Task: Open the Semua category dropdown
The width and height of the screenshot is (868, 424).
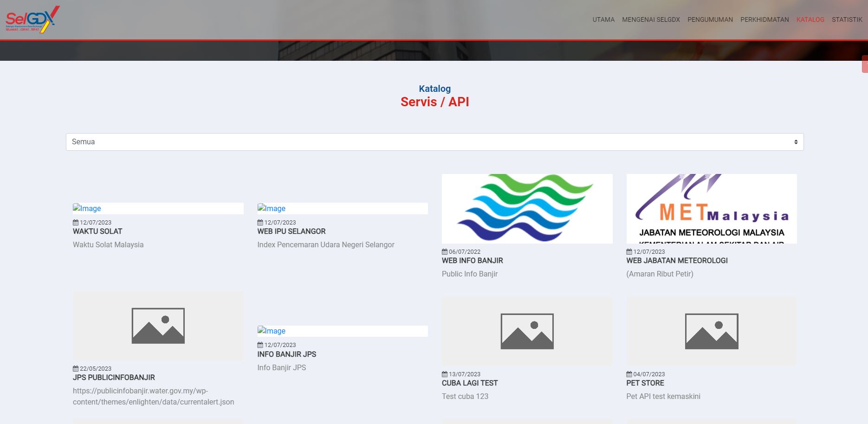Action: coord(434,142)
